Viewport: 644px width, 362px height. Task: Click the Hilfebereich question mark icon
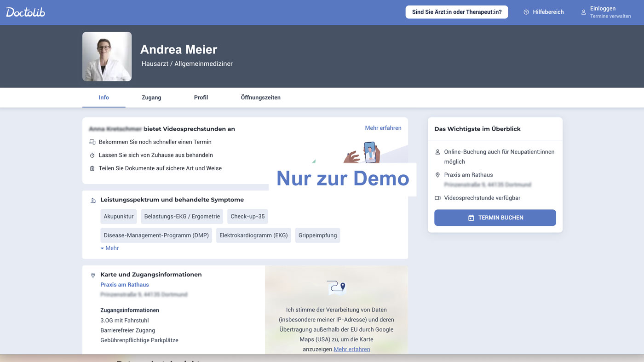click(526, 12)
